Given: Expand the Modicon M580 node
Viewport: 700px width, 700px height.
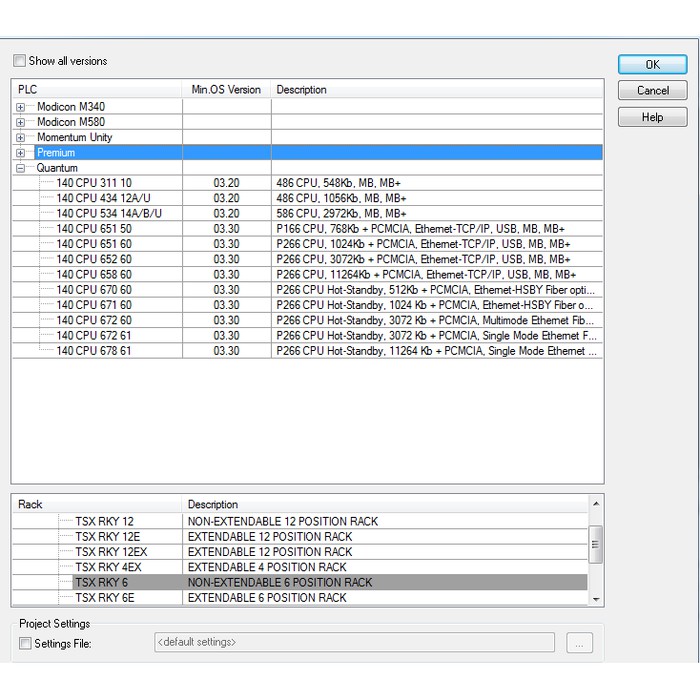Looking at the screenshot, I should point(21,122).
